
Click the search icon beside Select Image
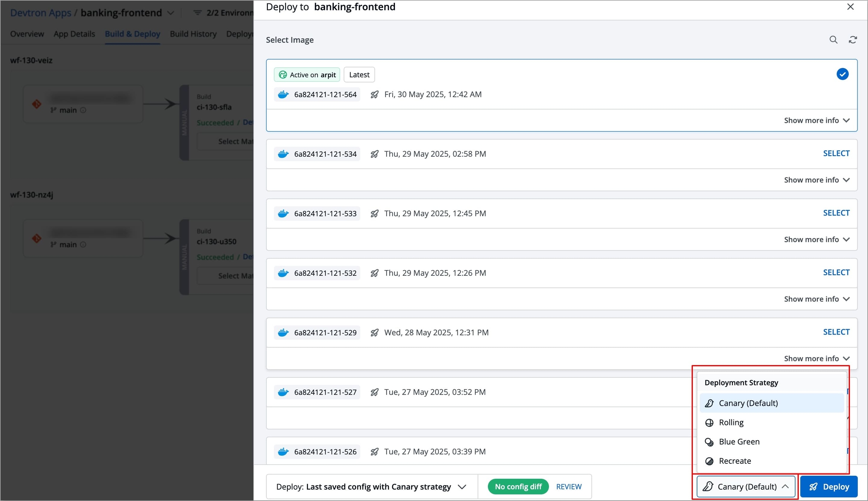coord(833,40)
